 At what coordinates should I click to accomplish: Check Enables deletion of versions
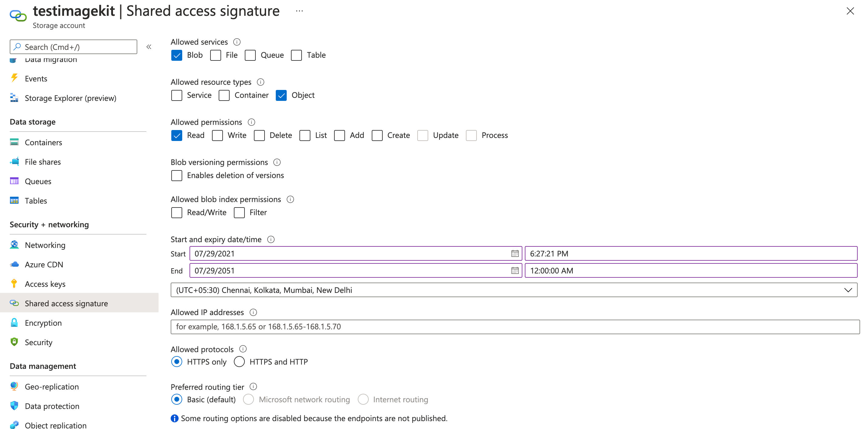click(176, 175)
